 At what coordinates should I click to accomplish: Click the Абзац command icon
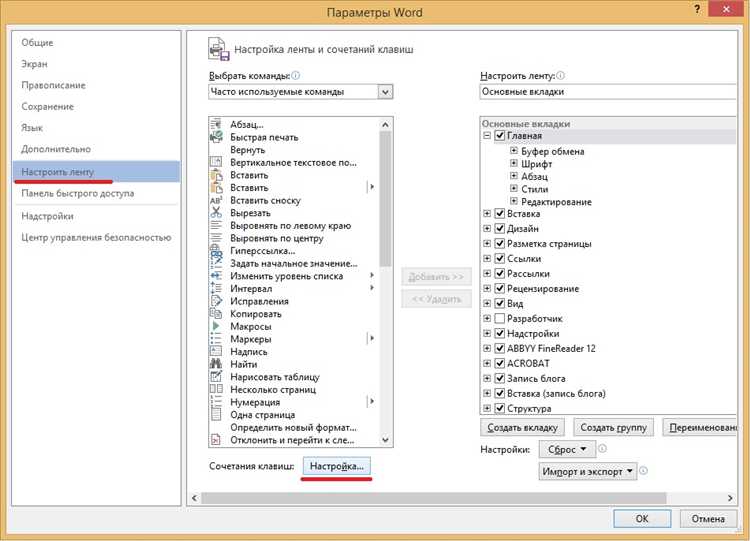216,124
